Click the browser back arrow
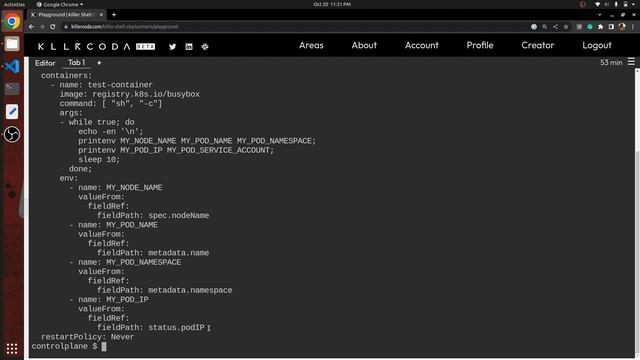Viewport: 640px width, 360px height. [31, 27]
